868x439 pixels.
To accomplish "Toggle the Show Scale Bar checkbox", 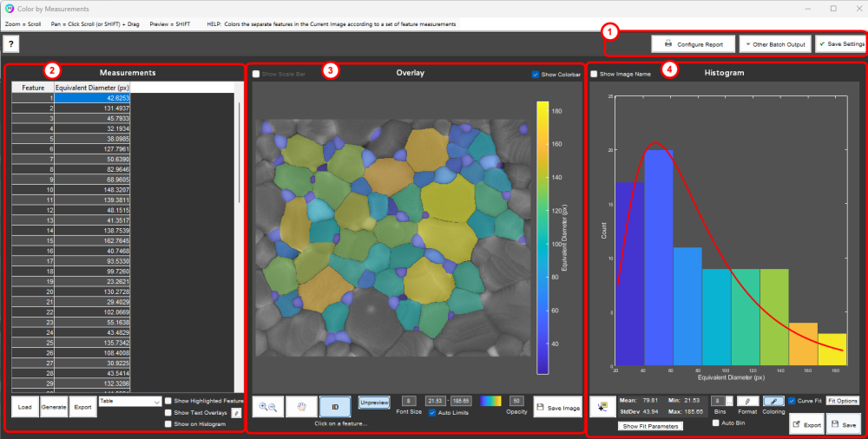I will [256, 75].
